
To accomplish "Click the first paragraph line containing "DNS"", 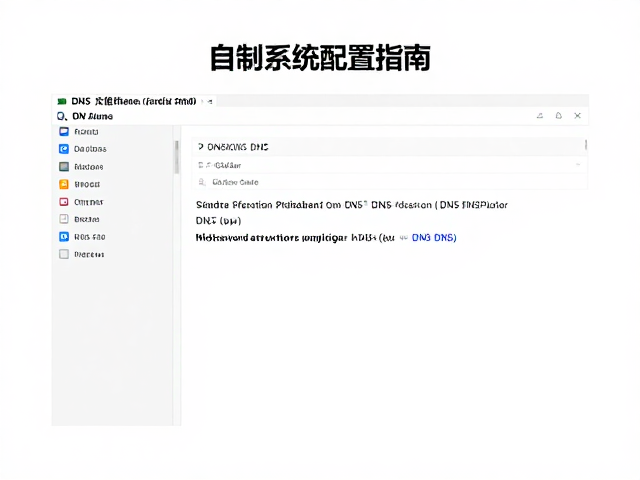I will pos(351,204).
